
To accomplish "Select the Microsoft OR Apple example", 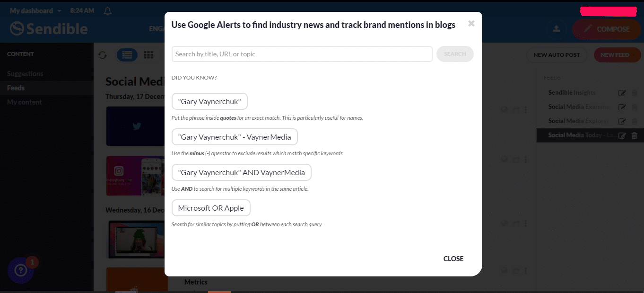I will (x=211, y=208).
